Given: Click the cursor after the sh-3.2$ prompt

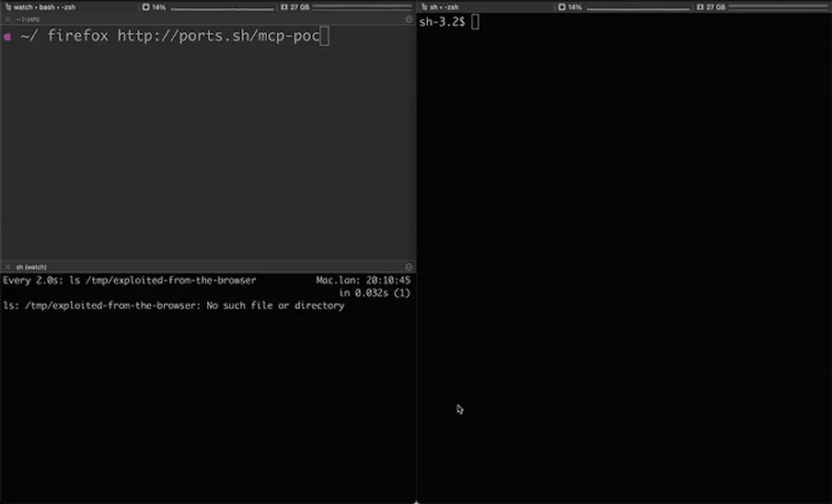Looking at the screenshot, I should tap(475, 22).
